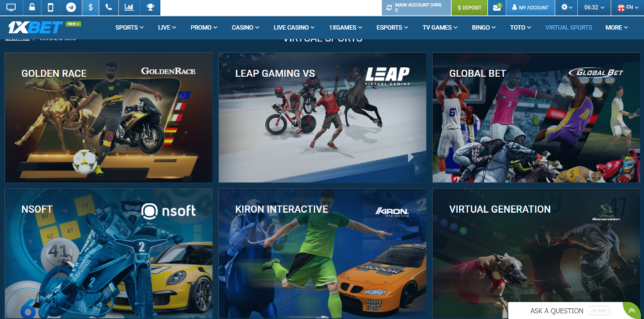
Task: Expand the Casino menu
Action: pos(245,28)
